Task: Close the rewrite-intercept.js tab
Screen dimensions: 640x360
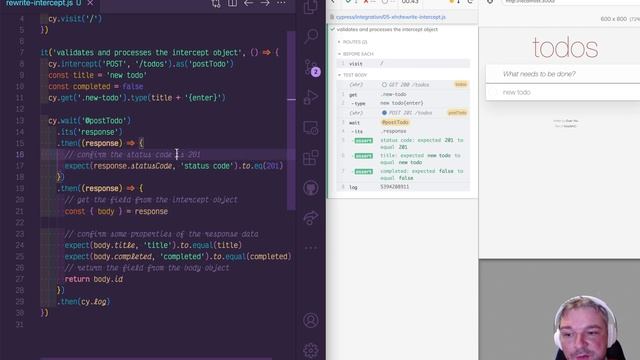Action: (90, 3)
